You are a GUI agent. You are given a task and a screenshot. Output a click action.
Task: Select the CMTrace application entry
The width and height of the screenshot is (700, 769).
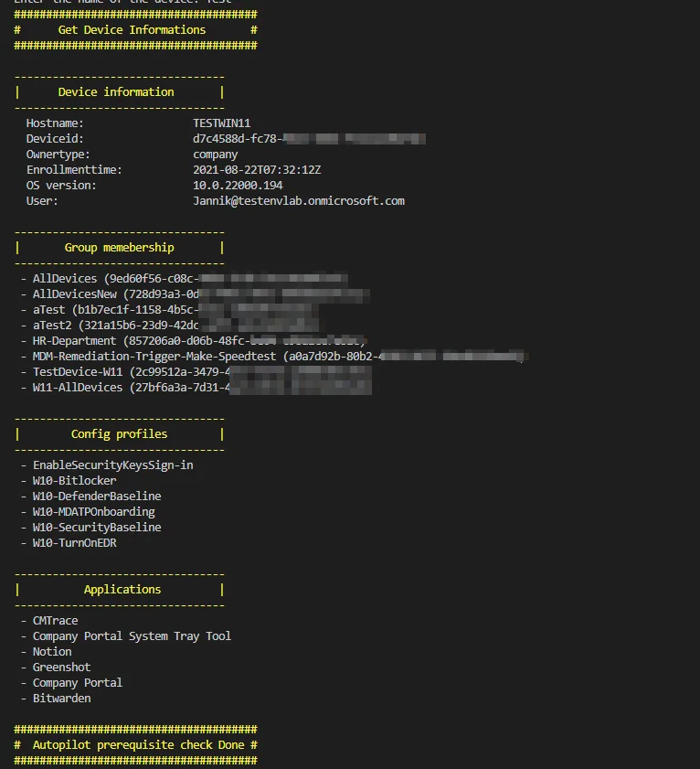click(x=49, y=620)
